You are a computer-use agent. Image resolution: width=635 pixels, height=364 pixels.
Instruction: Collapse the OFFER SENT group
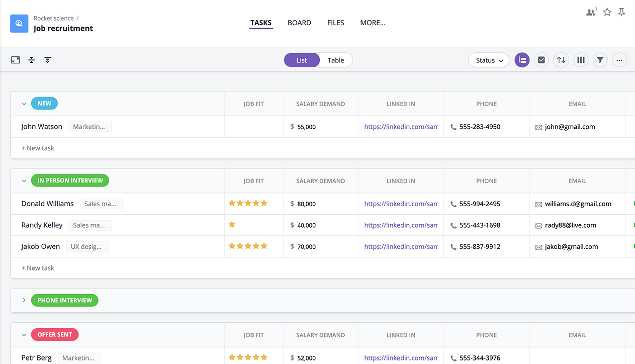[x=24, y=335]
